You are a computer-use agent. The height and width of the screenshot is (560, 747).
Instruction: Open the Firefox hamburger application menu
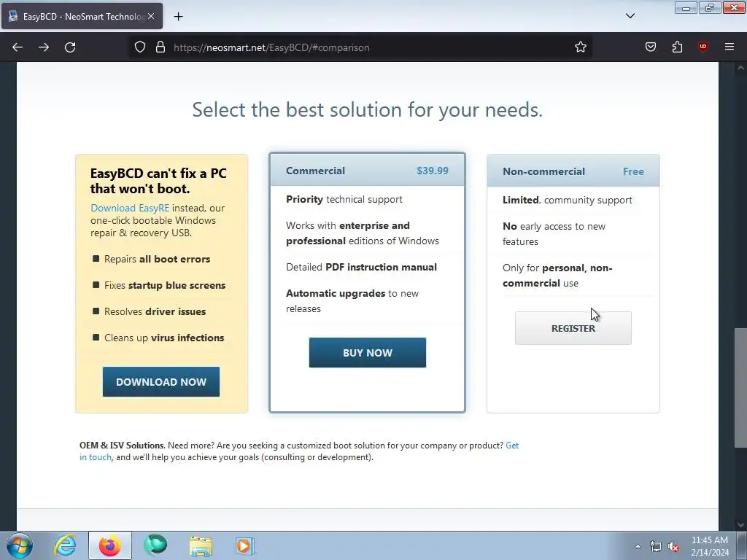pyautogui.click(x=729, y=47)
